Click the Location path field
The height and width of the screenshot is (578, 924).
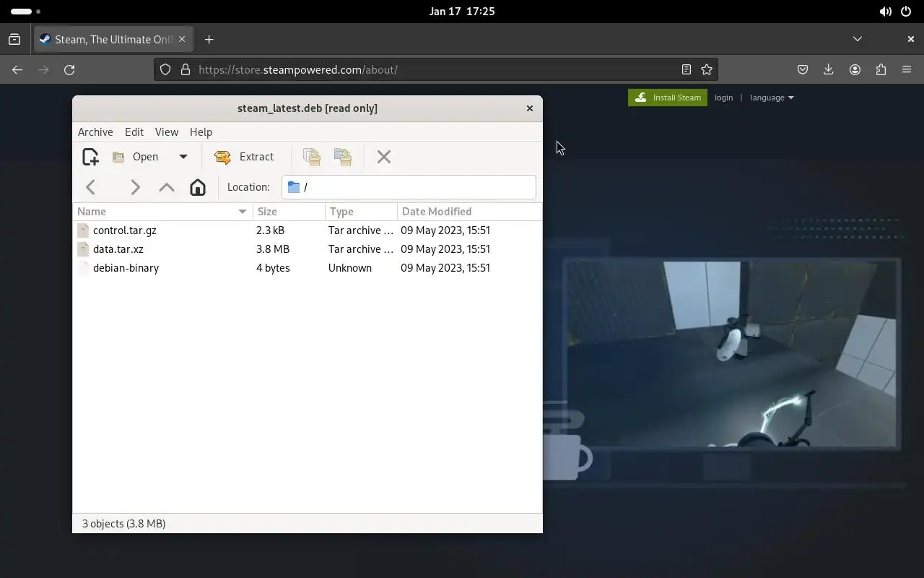tap(409, 187)
